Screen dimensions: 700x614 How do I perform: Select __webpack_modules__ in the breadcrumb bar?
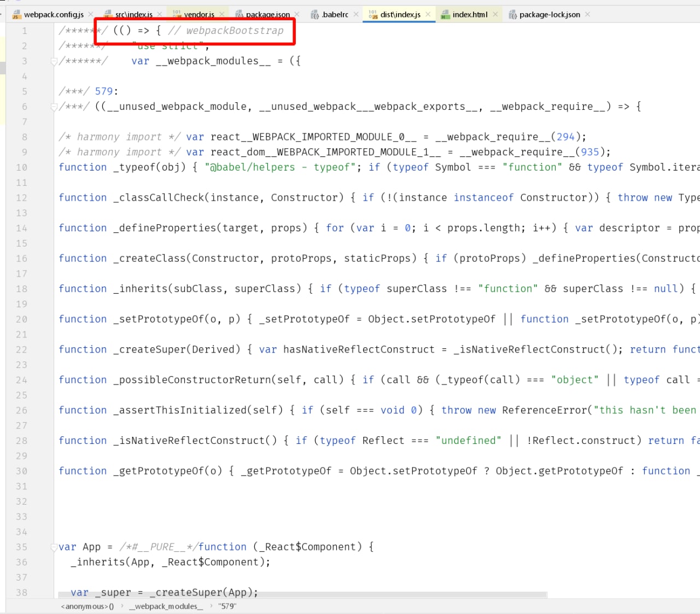[166, 606]
